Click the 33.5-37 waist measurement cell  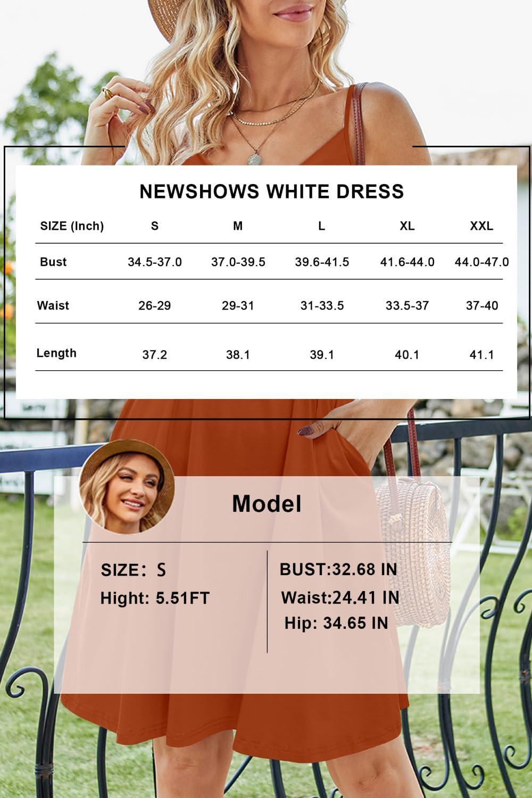(x=407, y=306)
